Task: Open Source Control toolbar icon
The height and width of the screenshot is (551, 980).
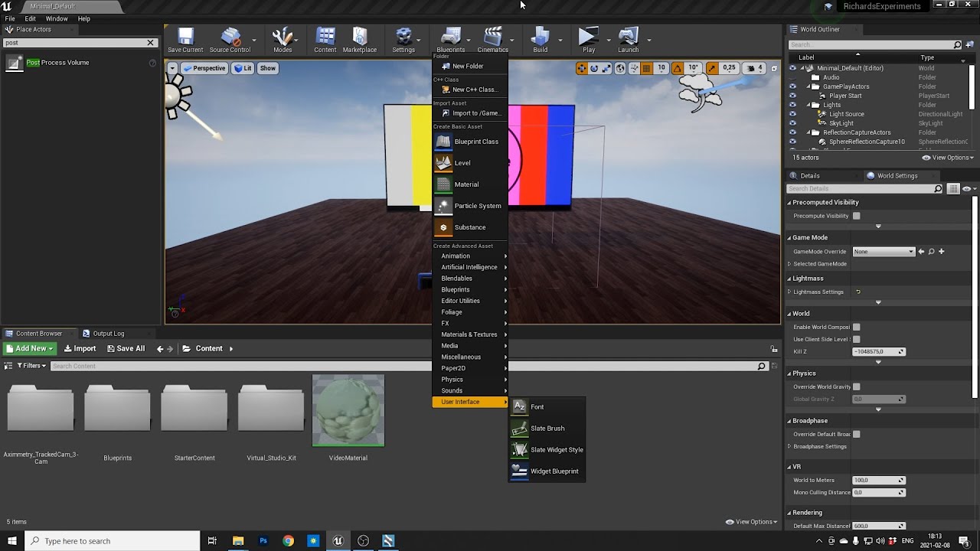Action: pyautogui.click(x=230, y=40)
